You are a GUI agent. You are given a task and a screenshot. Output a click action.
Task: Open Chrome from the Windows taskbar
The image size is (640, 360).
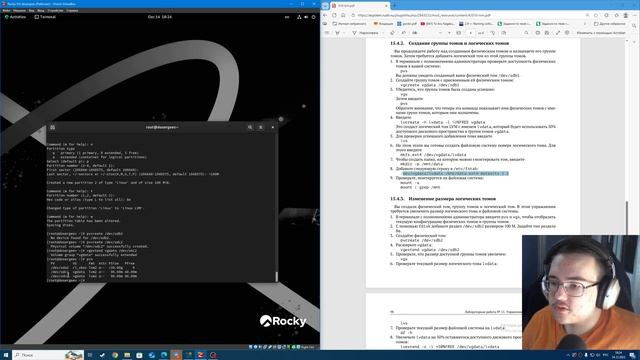115,355
